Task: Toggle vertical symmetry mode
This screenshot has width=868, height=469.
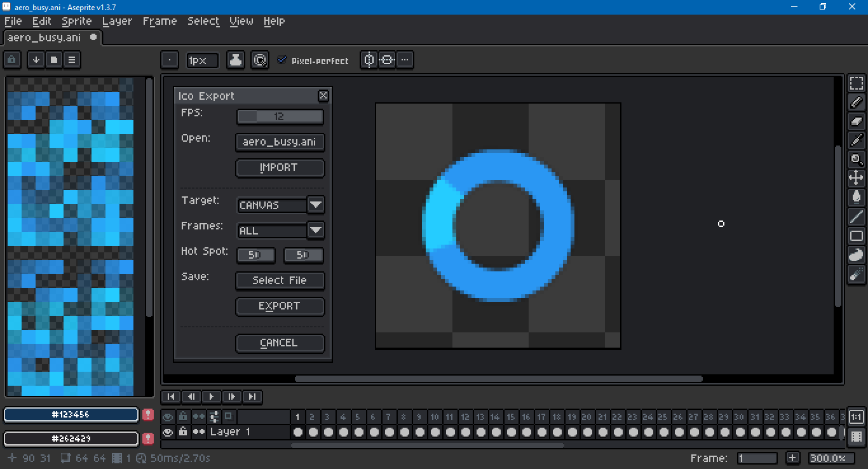Action: pos(369,60)
